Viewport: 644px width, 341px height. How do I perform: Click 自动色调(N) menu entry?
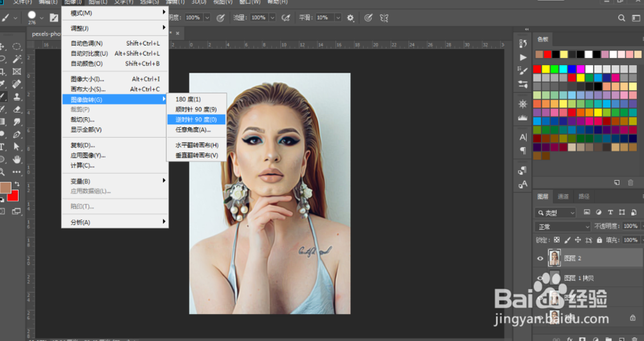point(115,44)
